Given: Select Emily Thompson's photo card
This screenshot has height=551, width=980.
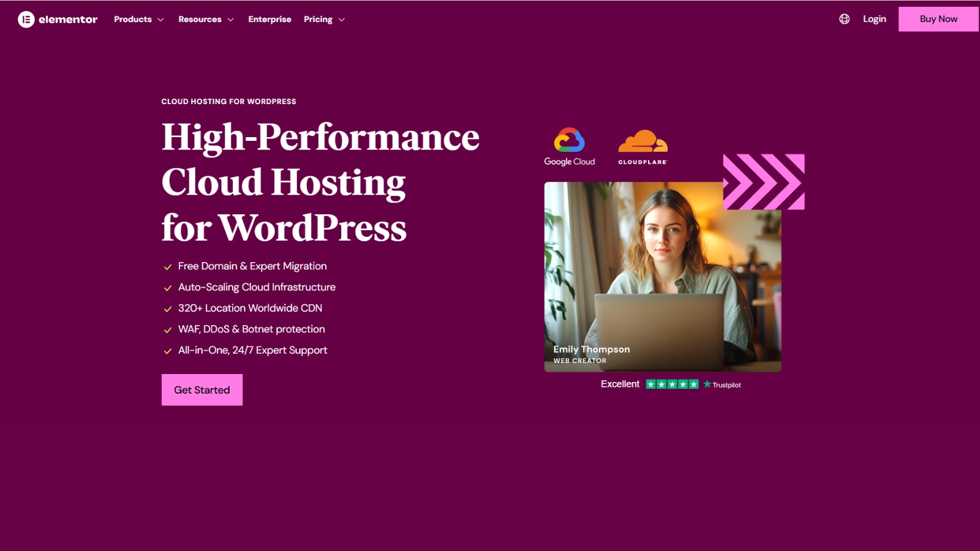Looking at the screenshot, I should (x=663, y=275).
